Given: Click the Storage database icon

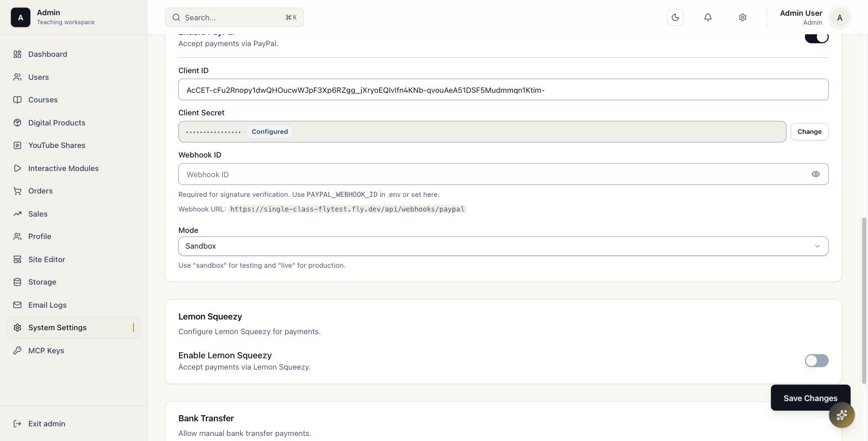Looking at the screenshot, I should [x=17, y=282].
